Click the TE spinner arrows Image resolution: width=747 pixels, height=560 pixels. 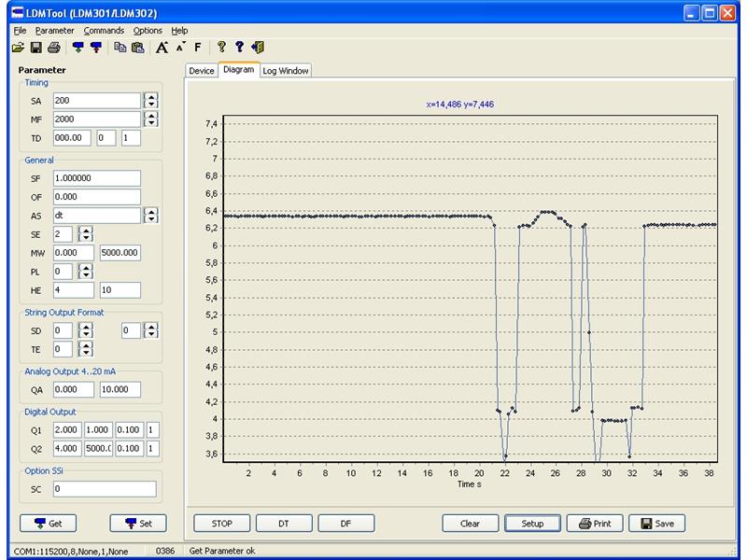point(86,348)
